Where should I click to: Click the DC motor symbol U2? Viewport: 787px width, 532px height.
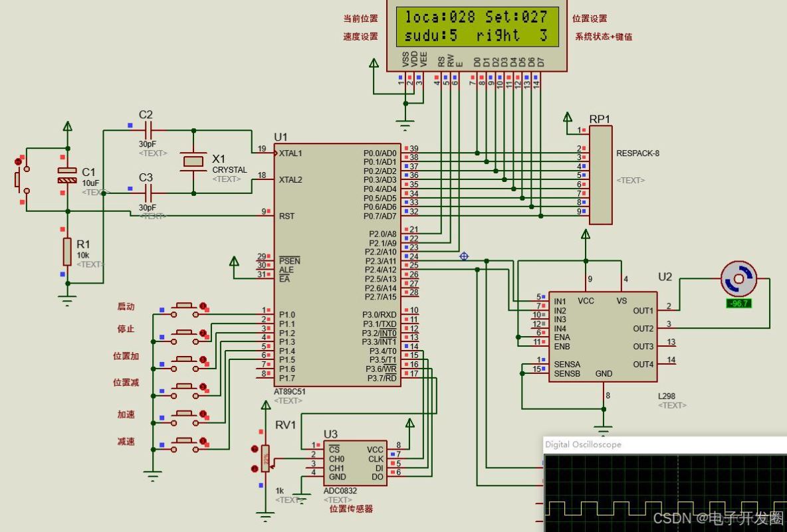740,279
